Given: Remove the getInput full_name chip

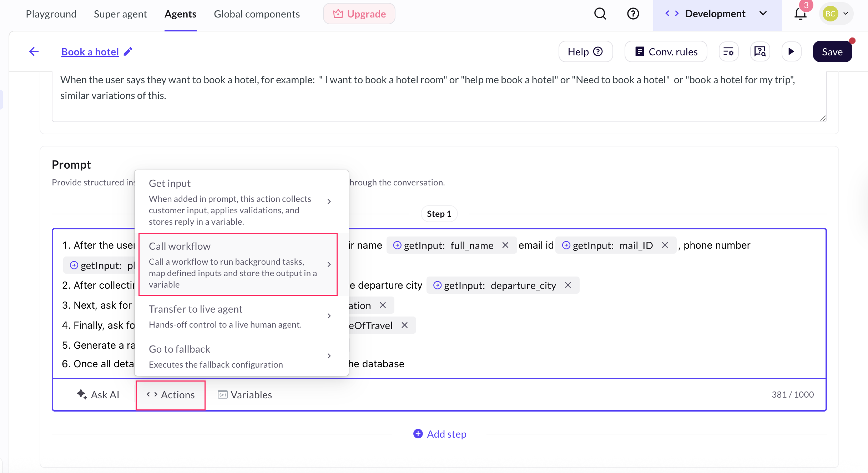Looking at the screenshot, I should tap(505, 245).
